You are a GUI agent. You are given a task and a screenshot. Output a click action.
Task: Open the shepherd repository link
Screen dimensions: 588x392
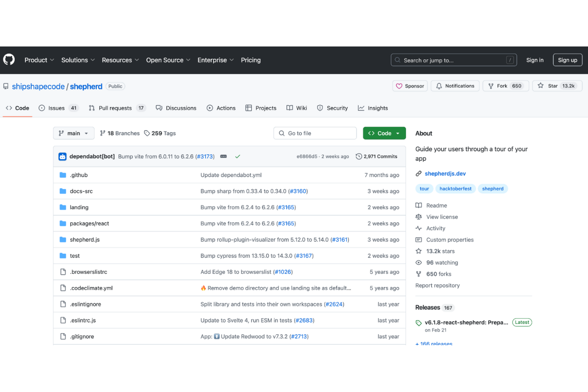86,86
